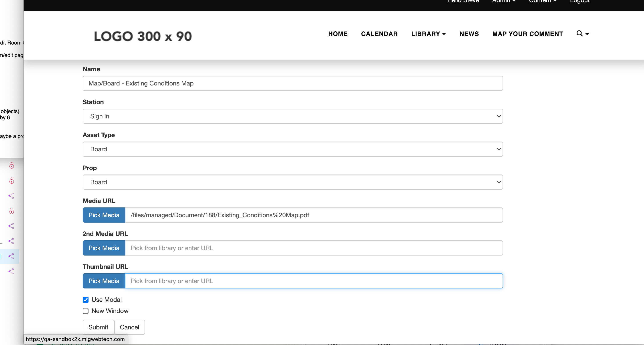This screenshot has width=644, height=345.
Task: Expand the LIBRARY menu in the navigation
Action: tap(428, 34)
